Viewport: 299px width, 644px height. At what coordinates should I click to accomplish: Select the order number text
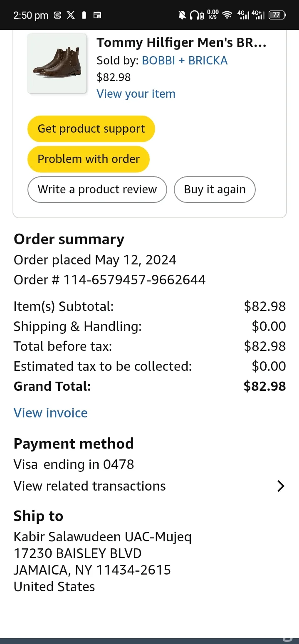110,280
